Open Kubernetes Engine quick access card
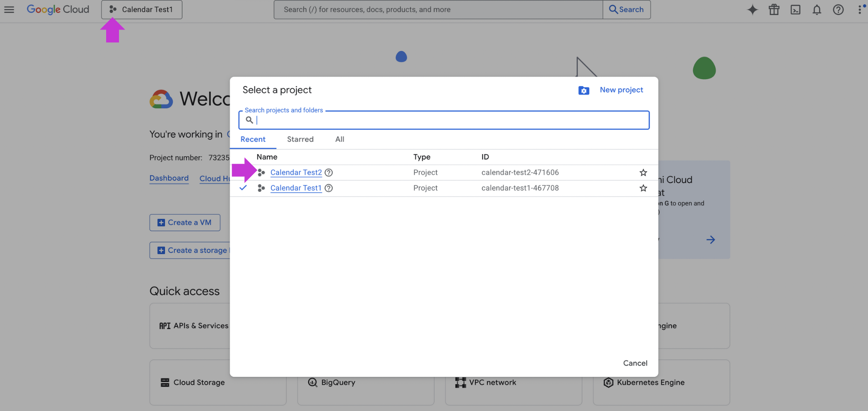This screenshot has width=868, height=411. coord(661,382)
